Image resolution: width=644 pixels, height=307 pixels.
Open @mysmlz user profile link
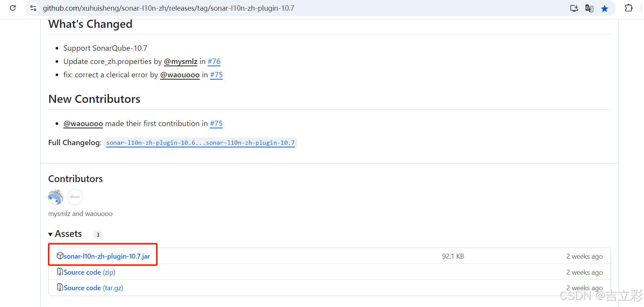(x=180, y=61)
